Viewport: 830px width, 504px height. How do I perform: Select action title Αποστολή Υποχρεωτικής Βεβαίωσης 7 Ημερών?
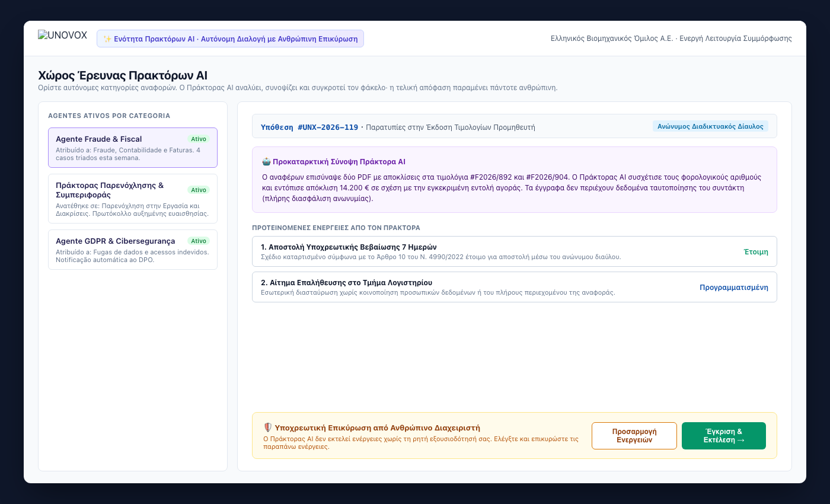tap(349, 247)
